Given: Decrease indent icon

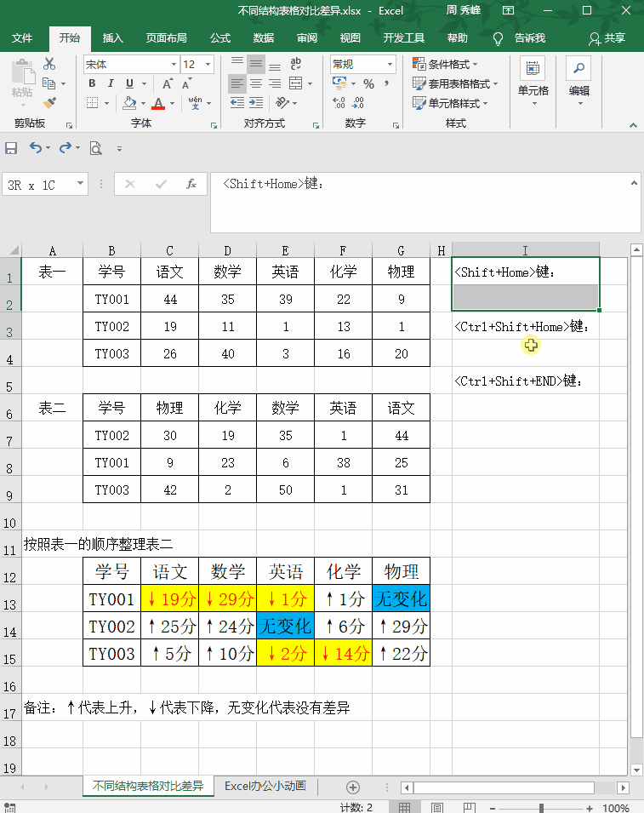Looking at the screenshot, I should pos(237,103).
